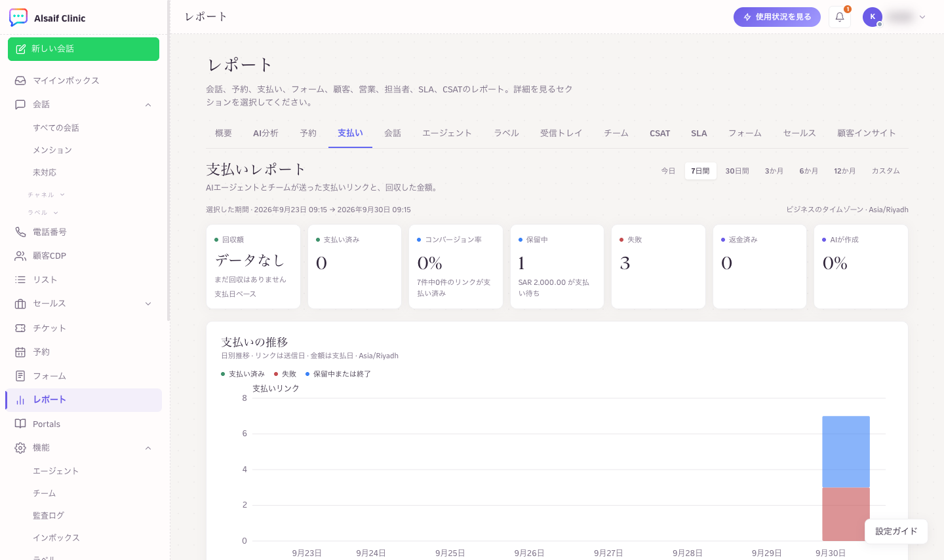944x560 pixels.
Task: Go to すべての会話
Action: (56, 128)
